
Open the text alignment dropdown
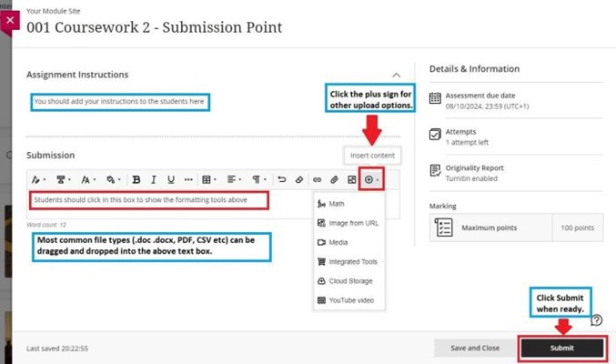234,179
